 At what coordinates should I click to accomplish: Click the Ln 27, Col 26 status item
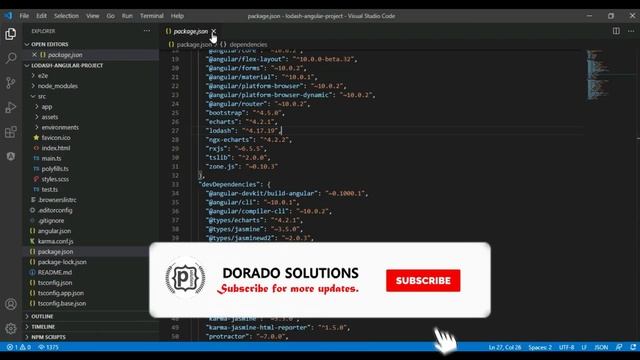point(505,347)
